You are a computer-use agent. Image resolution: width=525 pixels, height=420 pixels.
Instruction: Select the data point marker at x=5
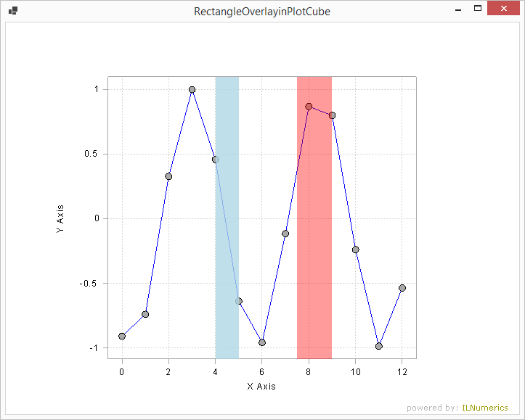[x=239, y=301]
